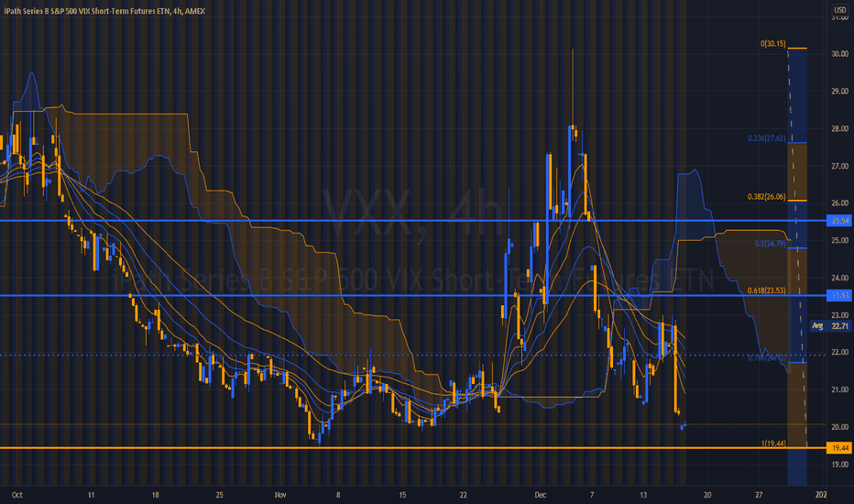The image size is (854, 504).
Task: Click the Fibonacci label 0.236(27.62)
Action: pyautogui.click(x=766, y=138)
